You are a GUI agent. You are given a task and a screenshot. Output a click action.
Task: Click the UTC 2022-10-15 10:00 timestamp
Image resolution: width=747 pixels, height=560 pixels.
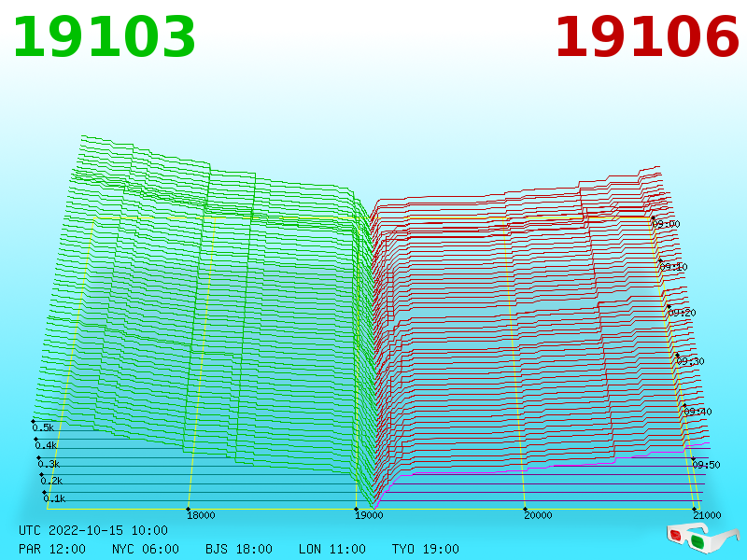[93, 530]
